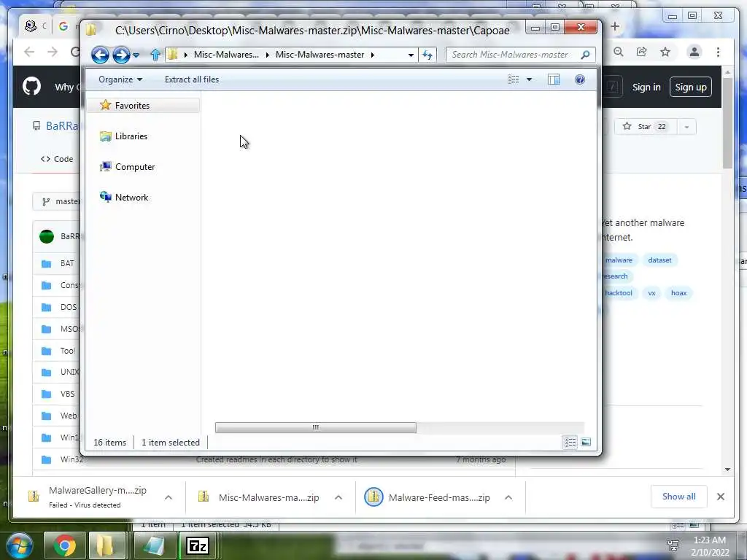Open Chrome profile avatar icon
This screenshot has height=560, width=747.
694,52
